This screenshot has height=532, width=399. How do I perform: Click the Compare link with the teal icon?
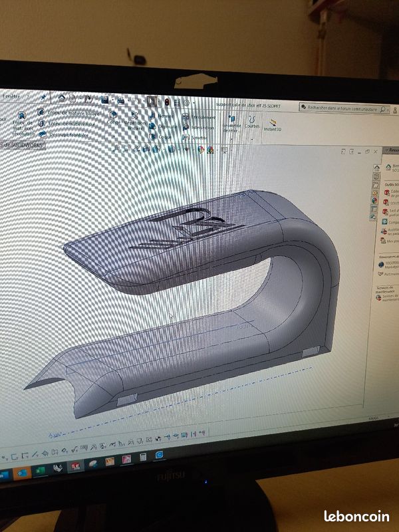pyautogui.click(x=390, y=222)
